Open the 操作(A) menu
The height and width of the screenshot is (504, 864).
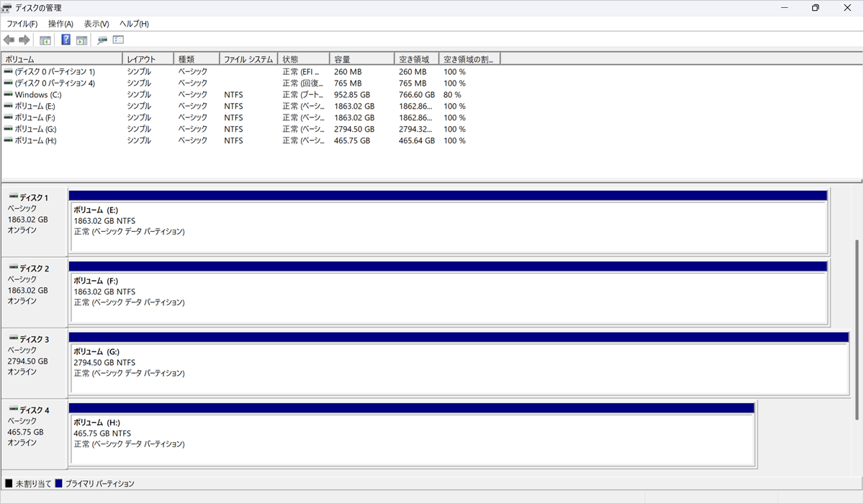60,24
